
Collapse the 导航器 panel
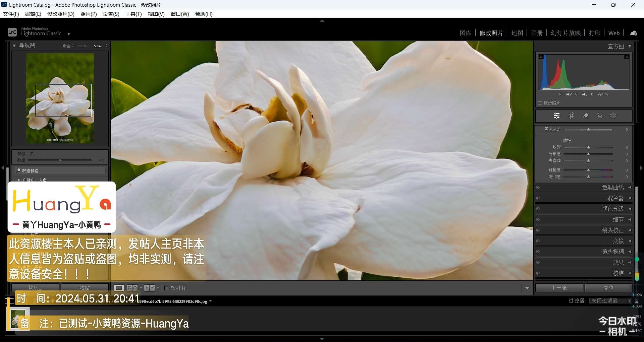click(14, 46)
